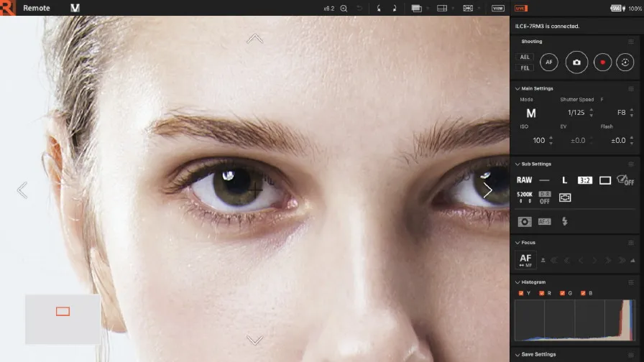This screenshot has height=362, width=644.
Task: Uncheck the R channel histogram checkbox
Action: click(542, 293)
